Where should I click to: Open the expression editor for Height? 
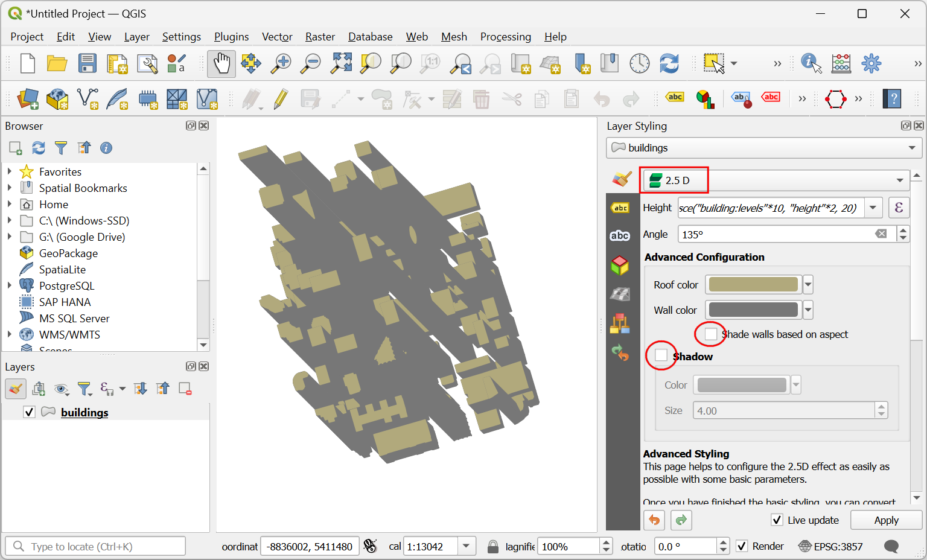point(899,208)
